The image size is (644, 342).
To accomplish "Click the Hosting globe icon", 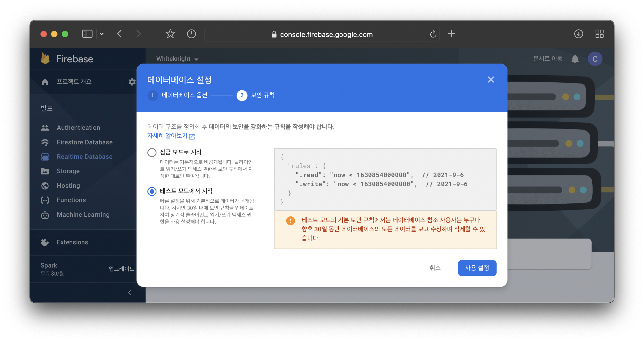I will [45, 186].
